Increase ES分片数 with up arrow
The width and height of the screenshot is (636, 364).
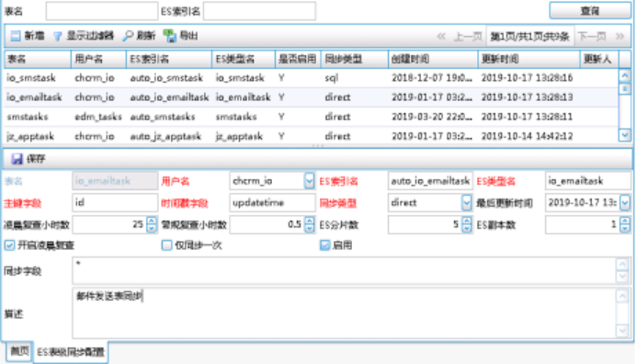point(467,221)
